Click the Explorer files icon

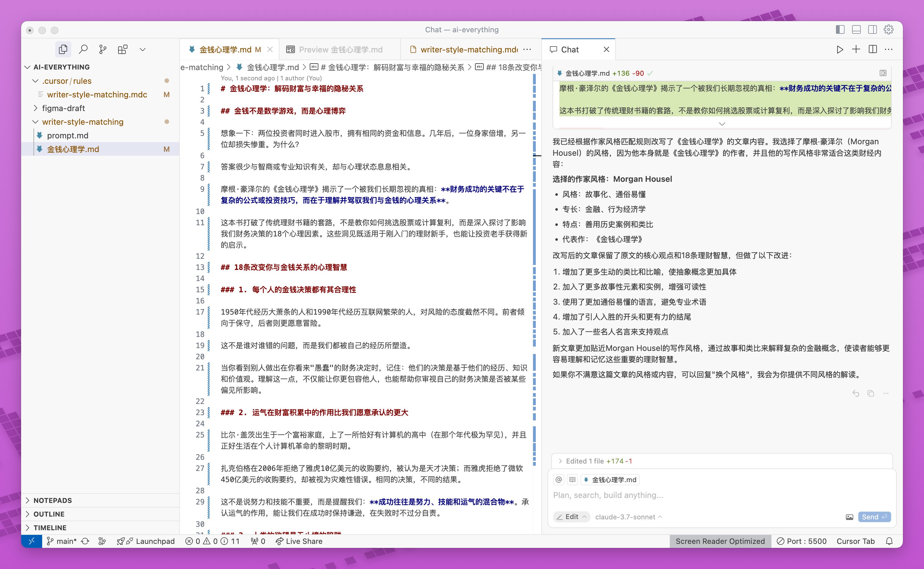(x=63, y=49)
